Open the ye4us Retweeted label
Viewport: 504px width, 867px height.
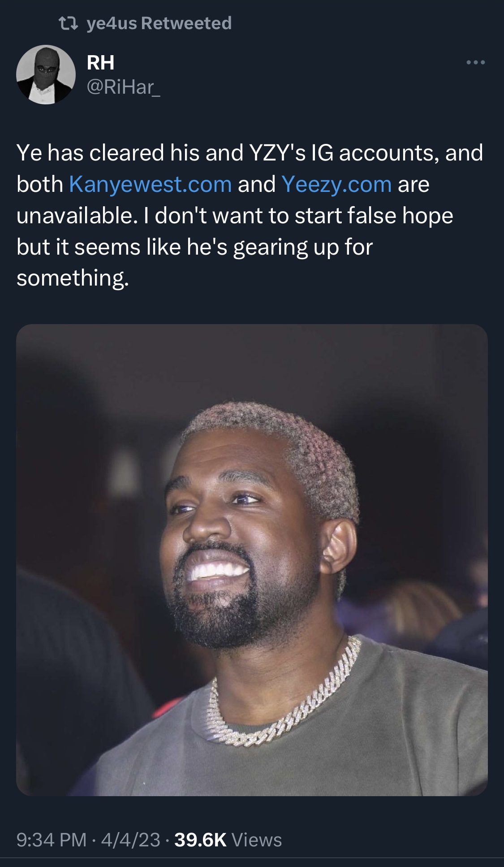click(159, 23)
